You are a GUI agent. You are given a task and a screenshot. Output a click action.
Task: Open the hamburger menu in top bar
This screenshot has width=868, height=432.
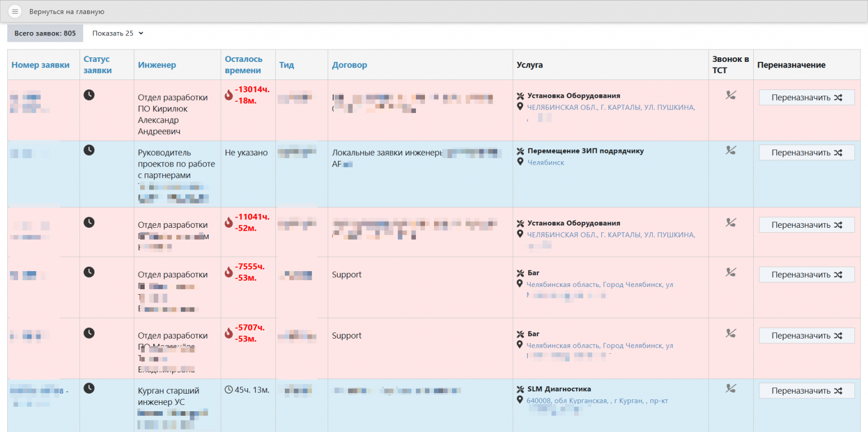click(x=15, y=12)
